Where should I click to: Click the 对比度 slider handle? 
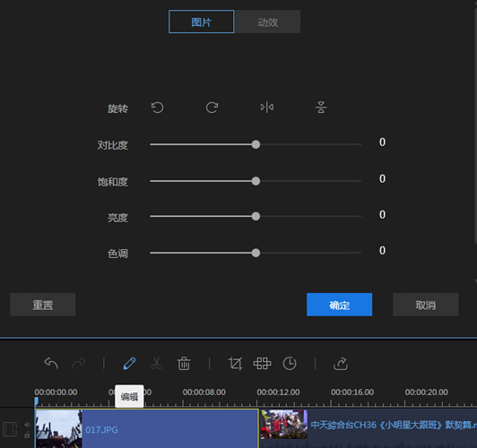[256, 144]
